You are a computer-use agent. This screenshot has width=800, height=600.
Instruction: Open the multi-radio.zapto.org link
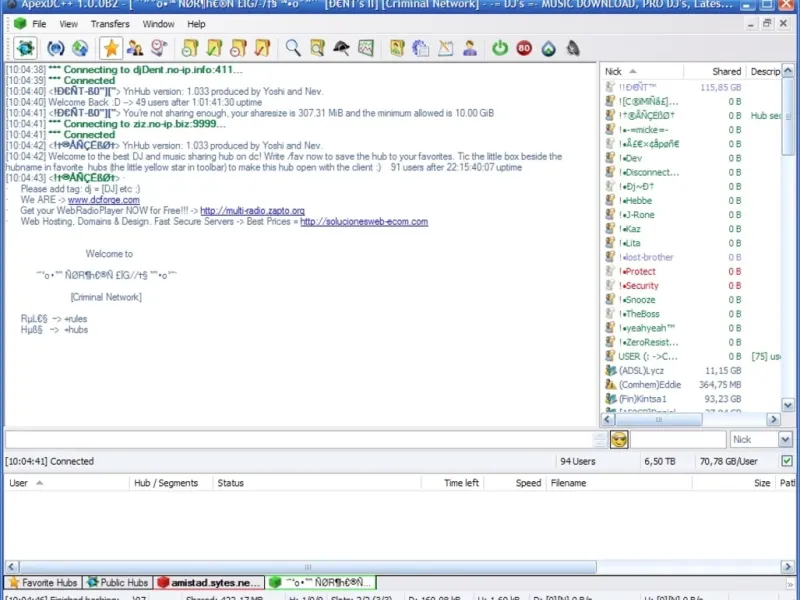(252, 211)
